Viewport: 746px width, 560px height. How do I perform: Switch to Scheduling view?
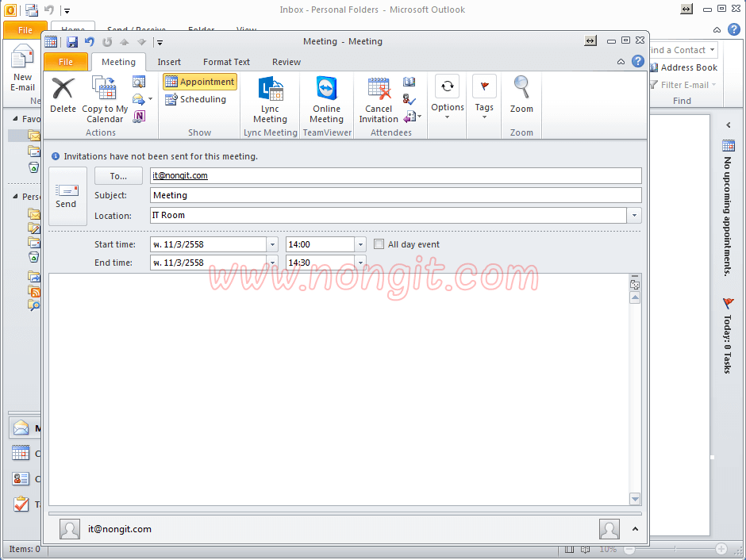coord(195,99)
